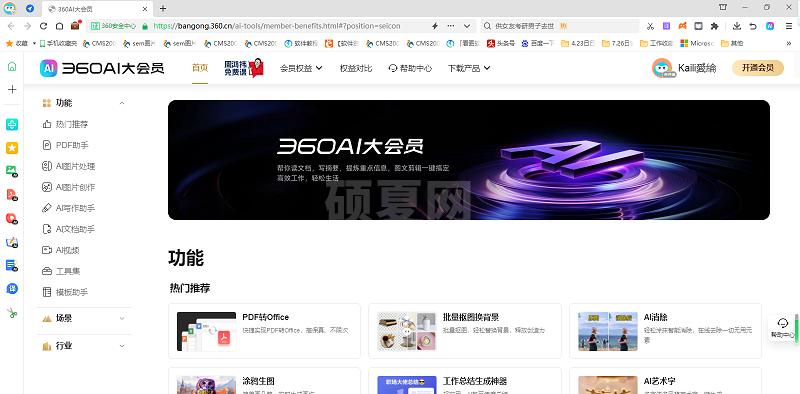Viewport: 800px width, 394px height.
Task: Click the 开通会员 button
Action: tap(758, 68)
